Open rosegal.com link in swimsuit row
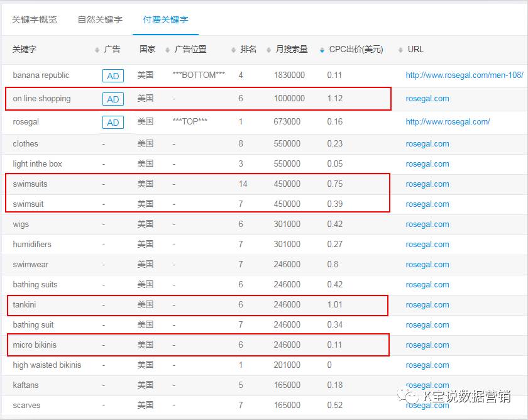The image size is (528, 420). click(427, 204)
